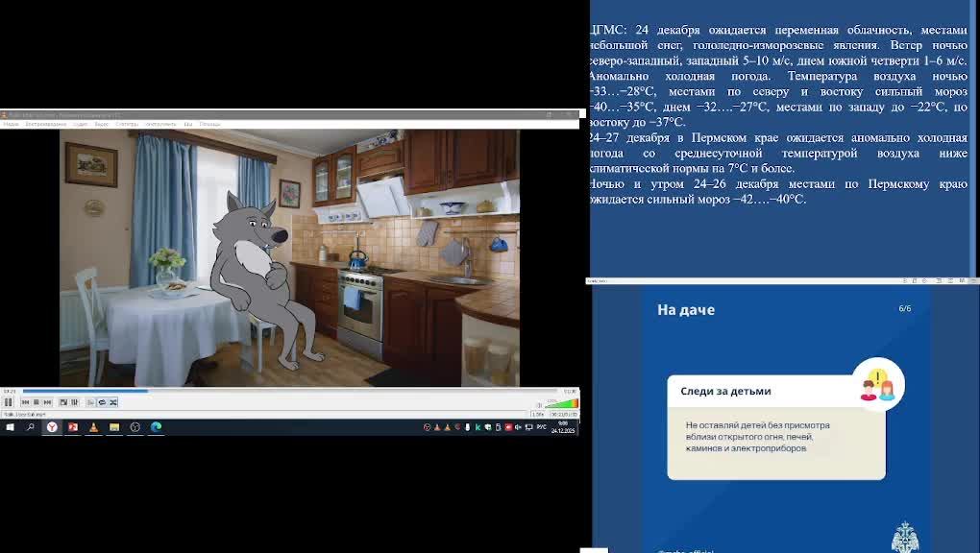This screenshot has height=553, width=980.
Task: Open VLC Медиа menu
Action: (12, 124)
